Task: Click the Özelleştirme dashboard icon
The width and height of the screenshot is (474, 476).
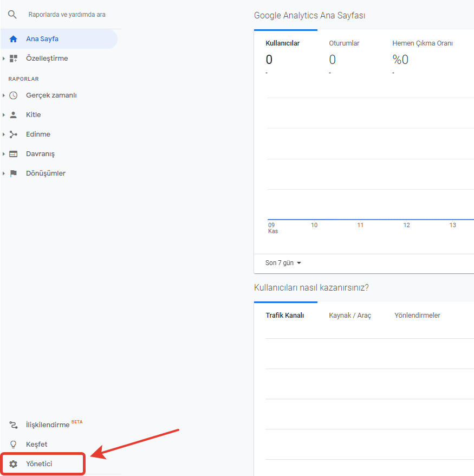Action: (14, 59)
